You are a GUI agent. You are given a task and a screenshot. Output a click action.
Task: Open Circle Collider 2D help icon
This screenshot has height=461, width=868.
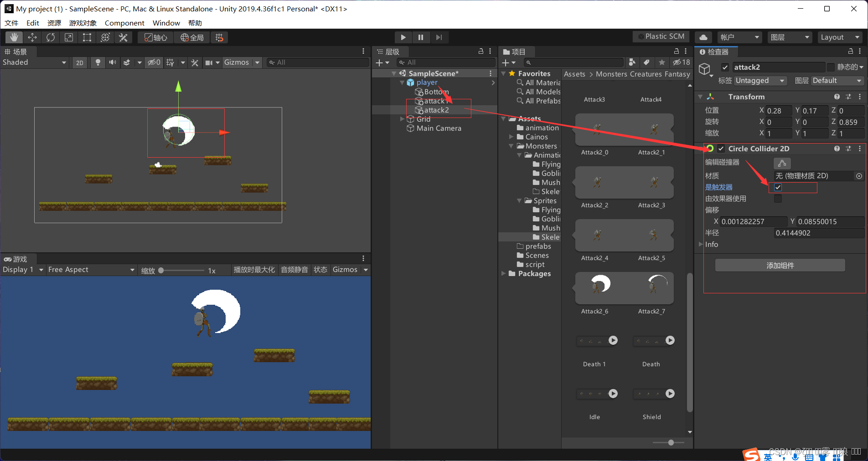(837, 149)
